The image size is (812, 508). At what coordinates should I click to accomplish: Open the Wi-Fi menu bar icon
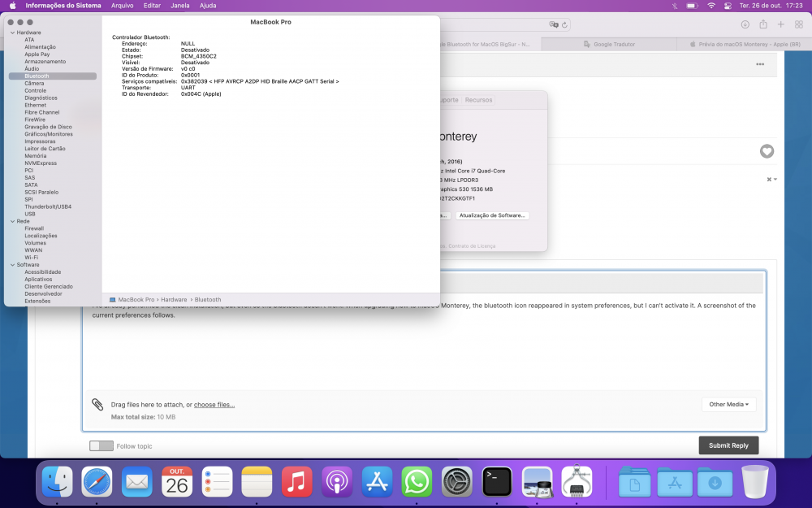[x=711, y=6]
